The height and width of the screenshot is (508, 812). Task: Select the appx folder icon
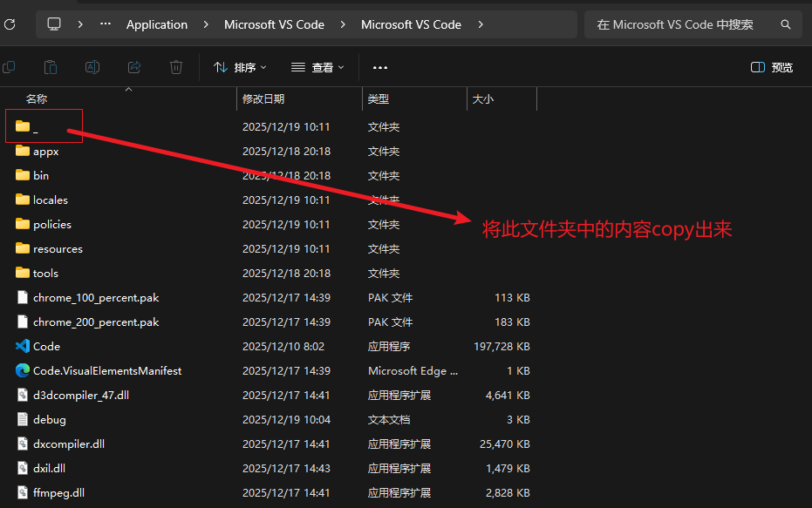click(x=23, y=151)
